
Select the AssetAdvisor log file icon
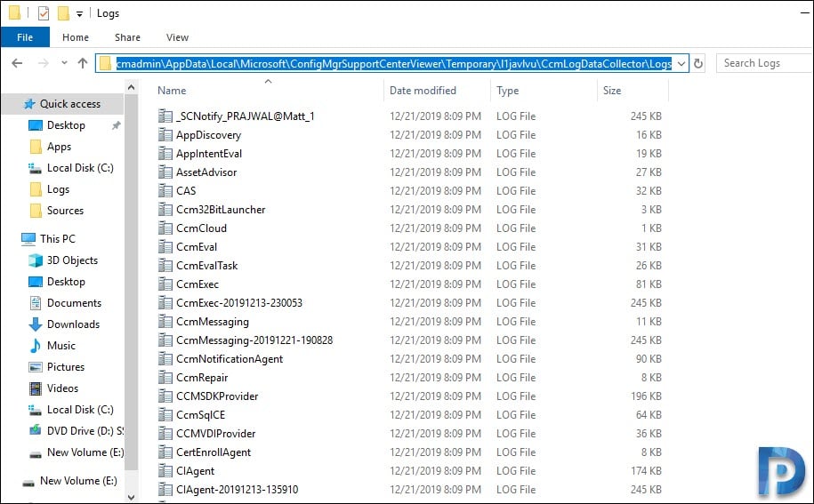pos(165,172)
